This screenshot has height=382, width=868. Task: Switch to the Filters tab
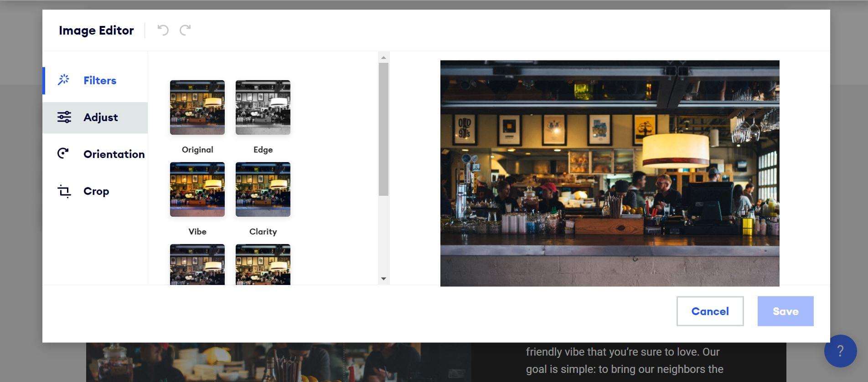point(95,81)
